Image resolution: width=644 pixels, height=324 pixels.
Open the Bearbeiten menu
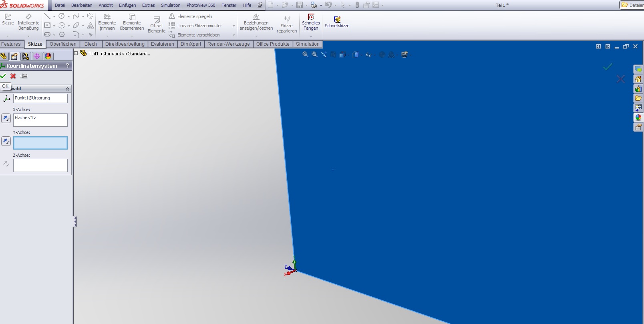82,5
